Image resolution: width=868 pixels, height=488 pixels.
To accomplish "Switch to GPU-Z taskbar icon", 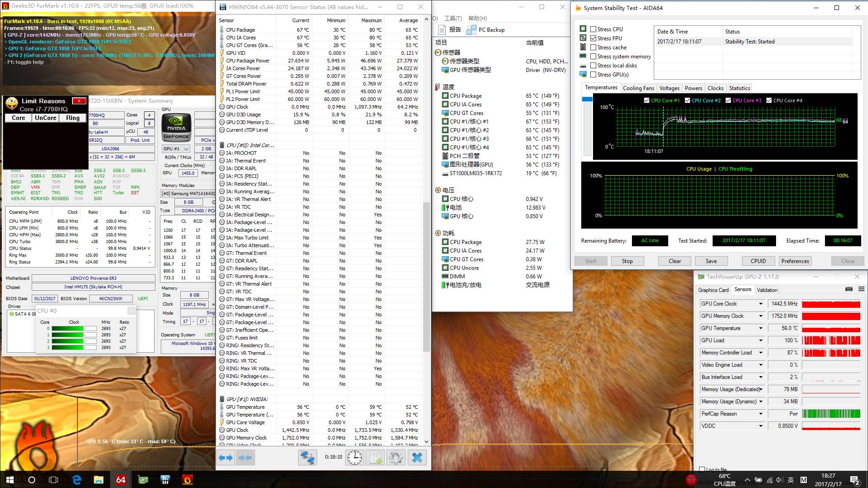I will pyautogui.click(x=143, y=480).
